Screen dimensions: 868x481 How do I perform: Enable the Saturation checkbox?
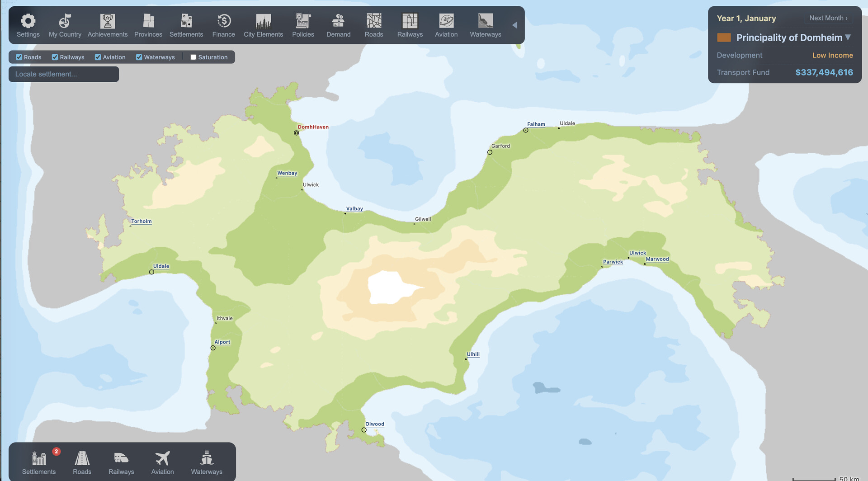(x=193, y=57)
